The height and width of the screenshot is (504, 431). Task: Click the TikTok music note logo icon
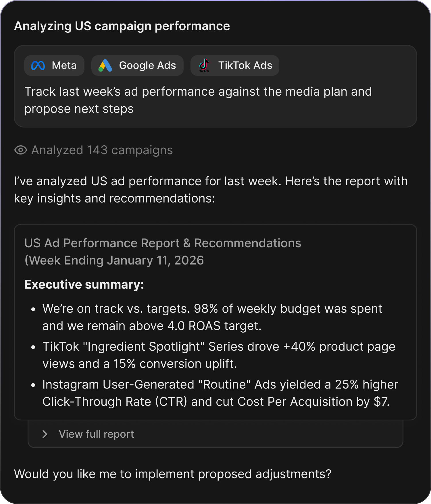(204, 65)
